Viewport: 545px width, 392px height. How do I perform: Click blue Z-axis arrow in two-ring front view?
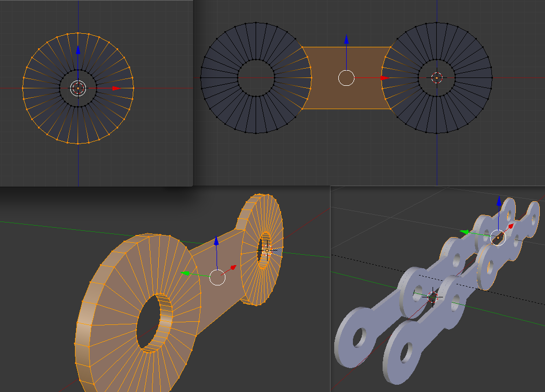tap(346, 39)
